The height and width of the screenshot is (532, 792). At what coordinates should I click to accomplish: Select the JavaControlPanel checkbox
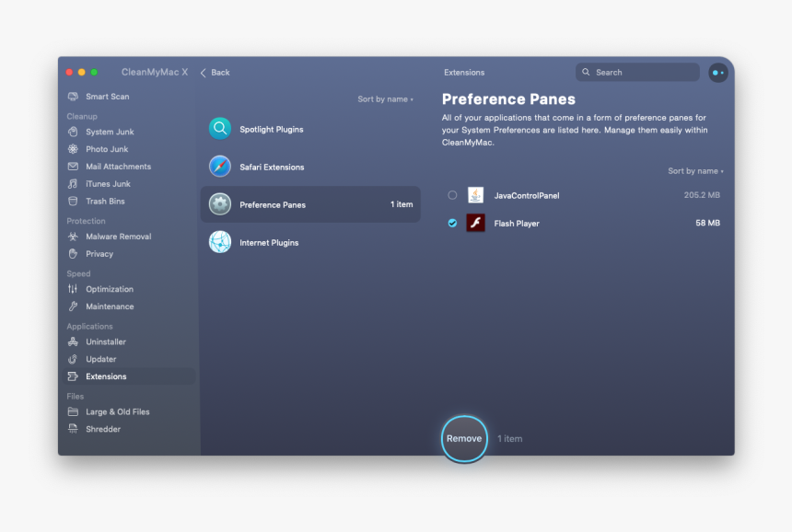[x=452, y=195]
